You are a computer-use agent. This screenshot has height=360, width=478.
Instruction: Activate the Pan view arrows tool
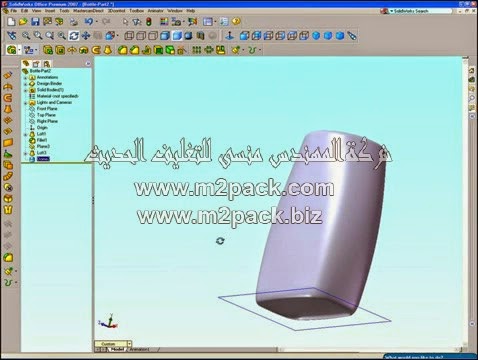coord(86,35)
